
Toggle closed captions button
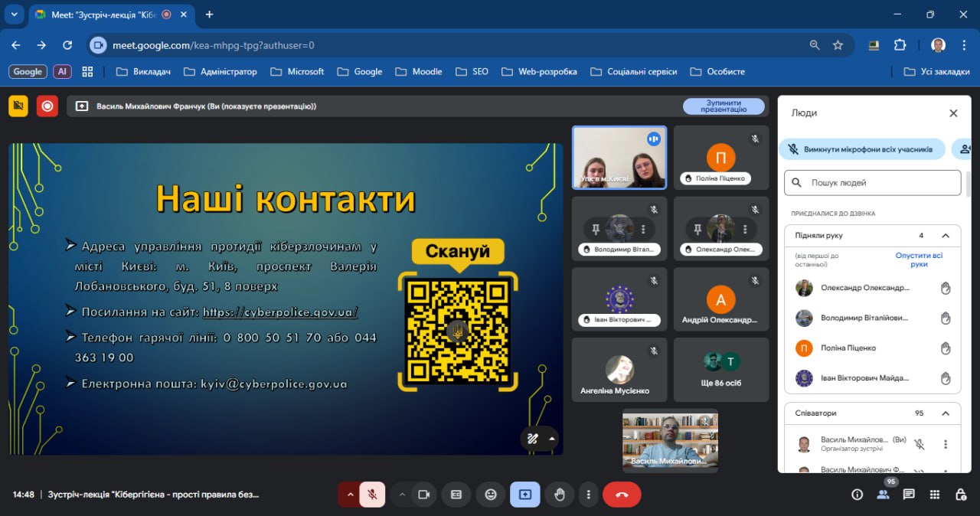click(456, 495)
